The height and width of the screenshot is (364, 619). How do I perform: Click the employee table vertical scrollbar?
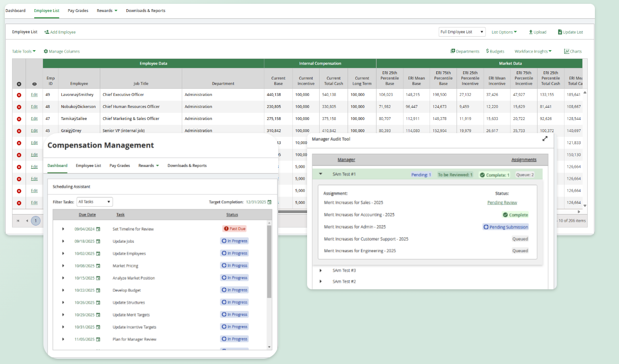[x=585, y=148]
